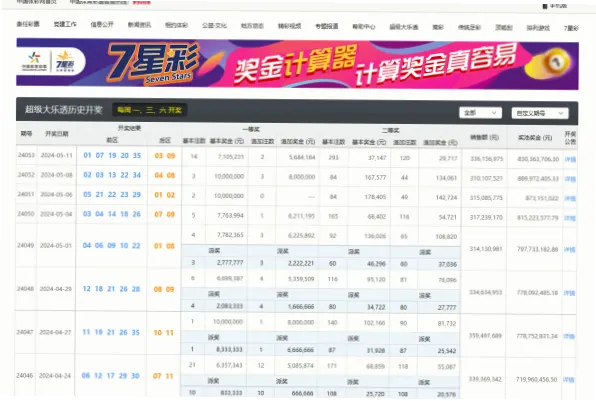Click the mobile phone icon at top right
Screen dimensions: 596x401
(x=545, y=6)
